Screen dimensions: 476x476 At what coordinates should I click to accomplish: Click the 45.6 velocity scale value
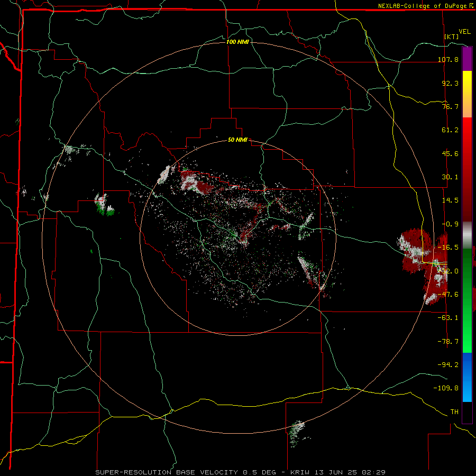pyautogui.click(x=450, y=153)
